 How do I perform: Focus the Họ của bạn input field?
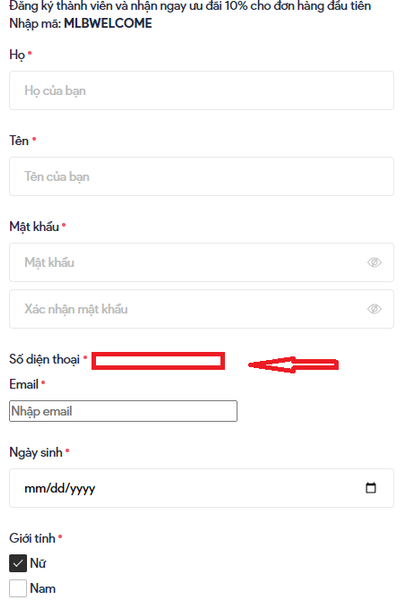coord(201,91)
